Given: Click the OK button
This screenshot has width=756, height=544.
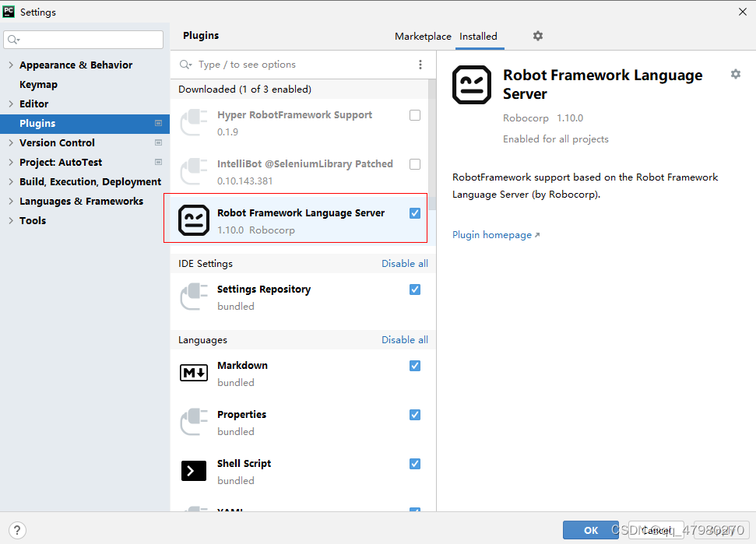Looking at the screenshot, I should pyautogui.click(x=591, y=530).
